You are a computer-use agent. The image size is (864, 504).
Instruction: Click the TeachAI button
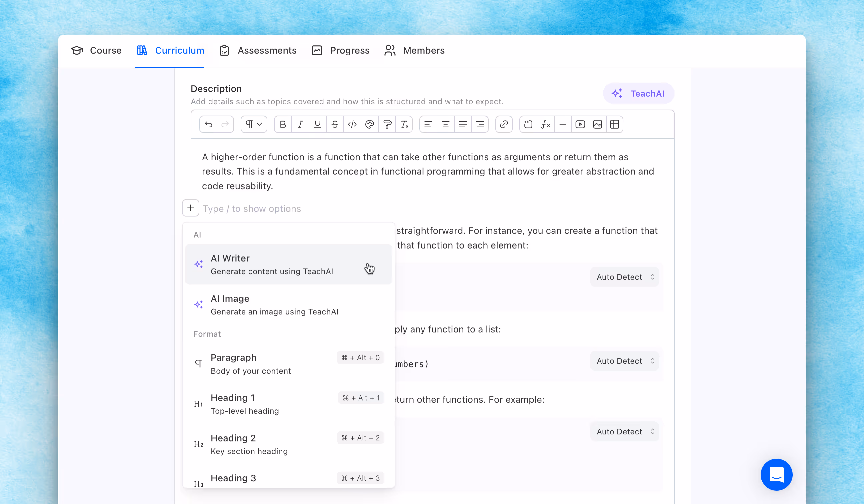[638, 94]
